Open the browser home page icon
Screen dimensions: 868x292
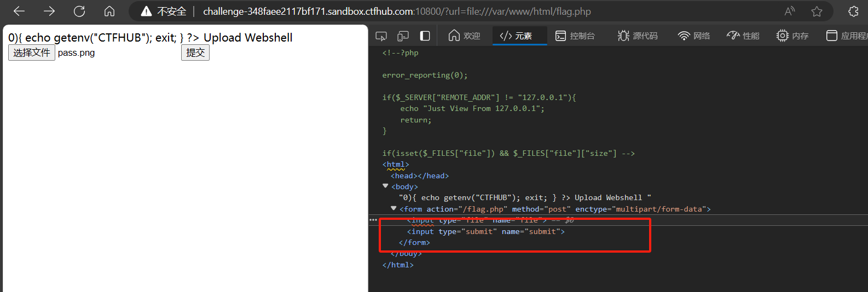(109, 11)
